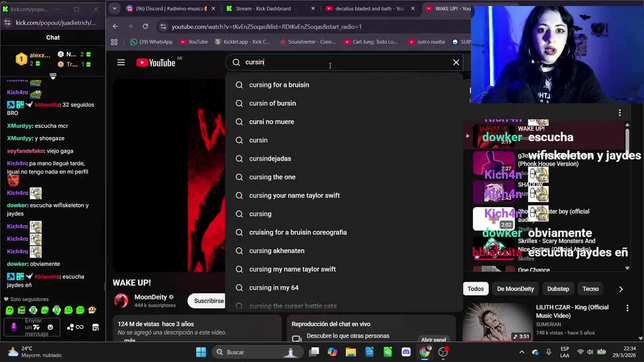This screenshot has height=362, width=644.
Task: Open LILITH CZAR King video thumbnail
Action: pos(498,322)
